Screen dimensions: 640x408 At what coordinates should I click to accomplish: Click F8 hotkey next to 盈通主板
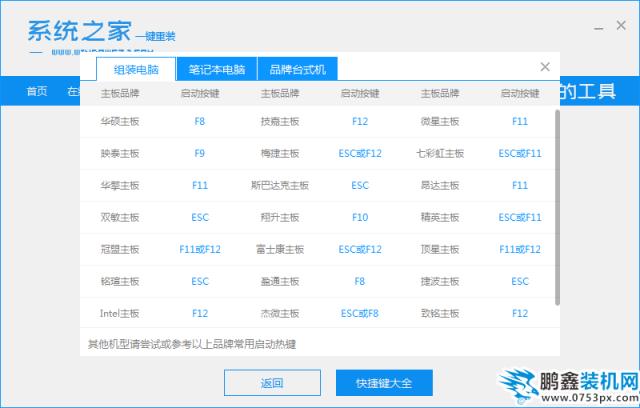pyautogui.click(x=360, y=282)
